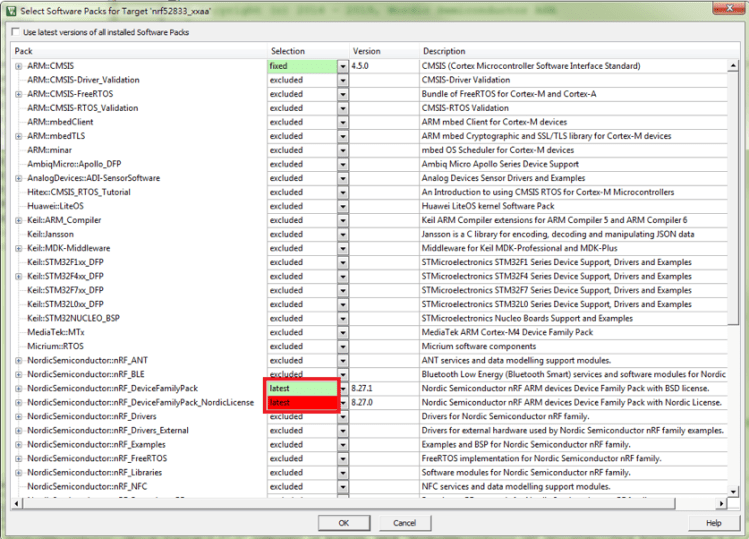Open the selection dropdown for NordicSemiconductor::nRF_NFC
The height and width of the screenshot is (539, 749).
click(343, 487)
